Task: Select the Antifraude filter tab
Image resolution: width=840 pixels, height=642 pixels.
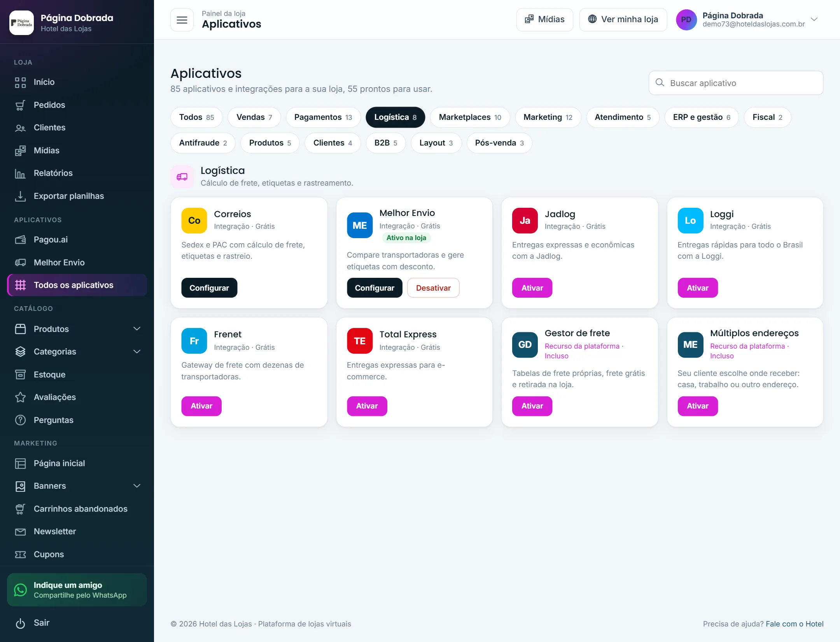Action: (x=203, y=143)
